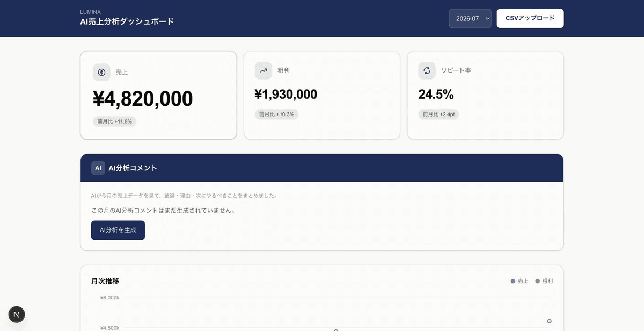Toggle the 売上 legend item in chart
This screenshot has height=331, width=644.
point(519,281)
